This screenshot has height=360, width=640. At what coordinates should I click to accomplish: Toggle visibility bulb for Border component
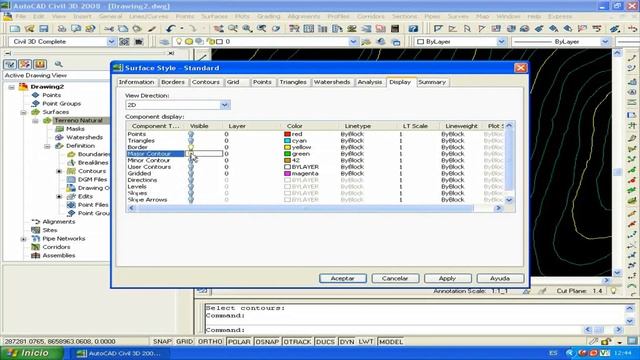pyautogui.click(x=191, y=147)
